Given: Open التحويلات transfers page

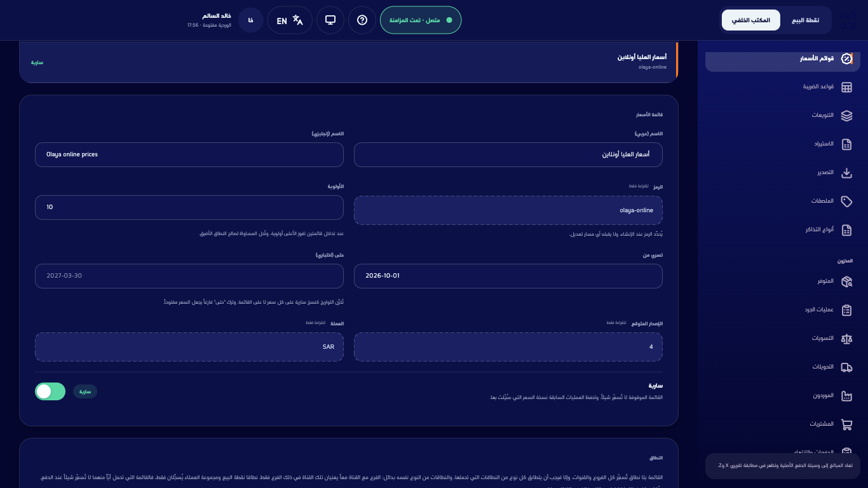Looking at the screenshot, I should tap(782, 367).
